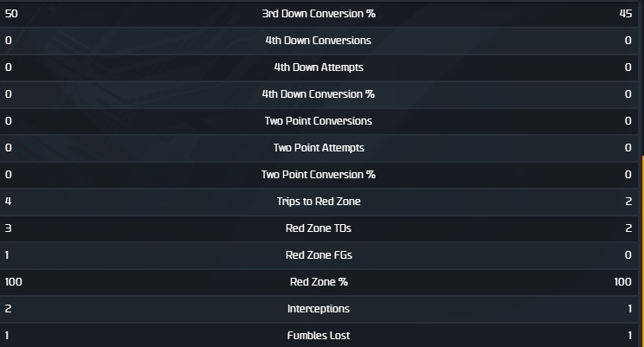
Task: Select the 4th Down Conversions row label
Action: pyautogui.click(x=319, y=41)
